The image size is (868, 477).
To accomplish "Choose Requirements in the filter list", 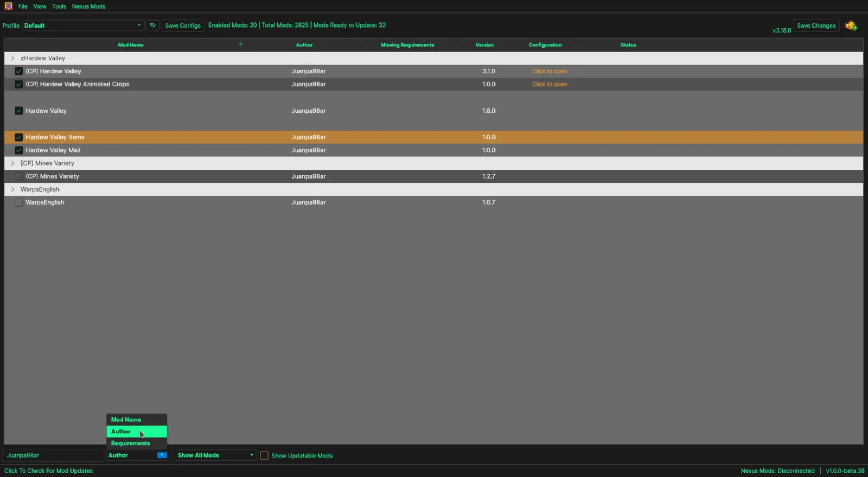I will pyautogui.click(x=131, y=443).
